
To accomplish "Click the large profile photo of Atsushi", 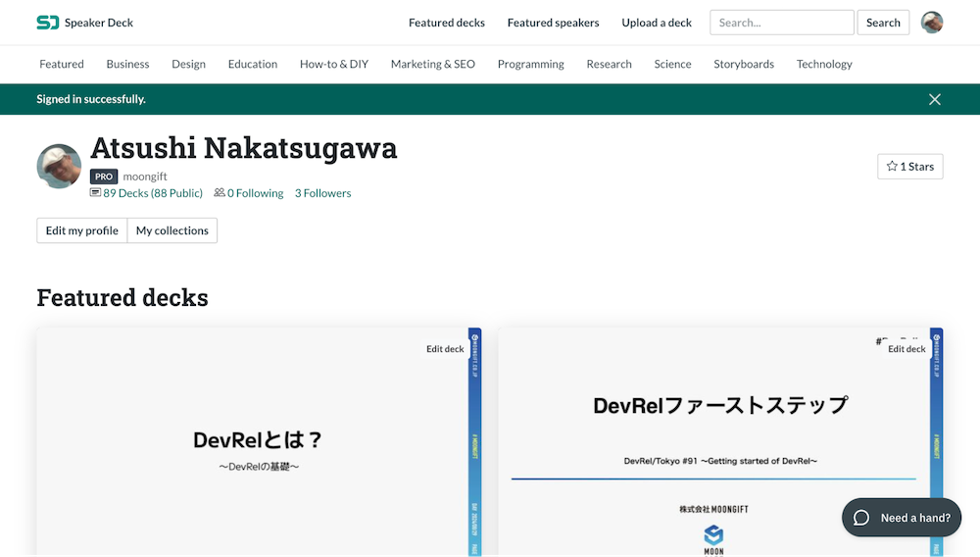I will pyautogui.click(x=59, y=167).
